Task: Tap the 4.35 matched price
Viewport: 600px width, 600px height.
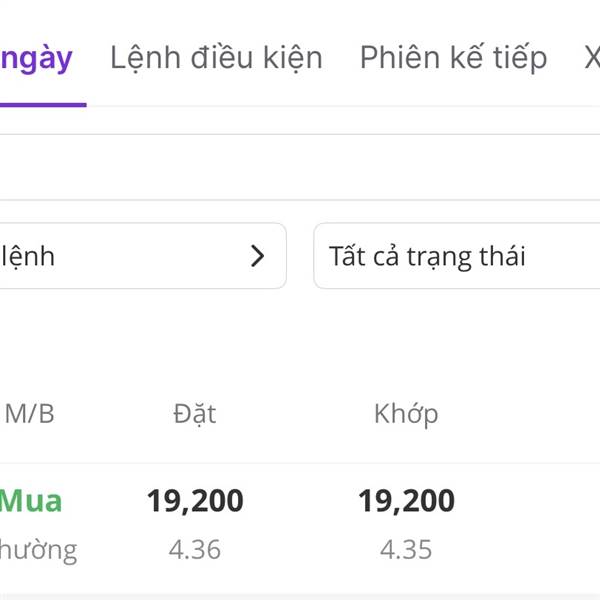Action: (406, 549)
